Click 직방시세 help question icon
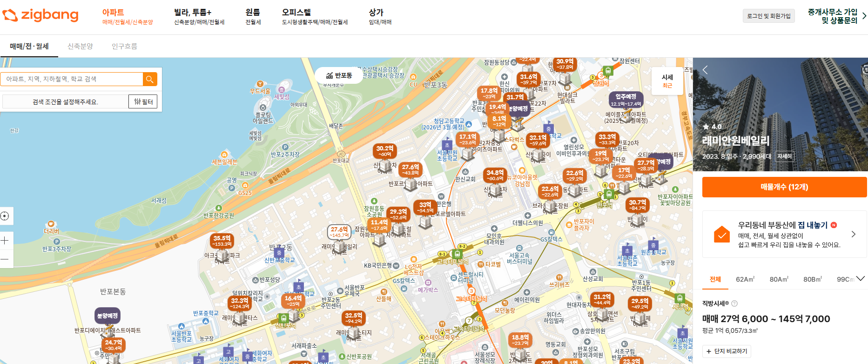 tap(734, 303)
